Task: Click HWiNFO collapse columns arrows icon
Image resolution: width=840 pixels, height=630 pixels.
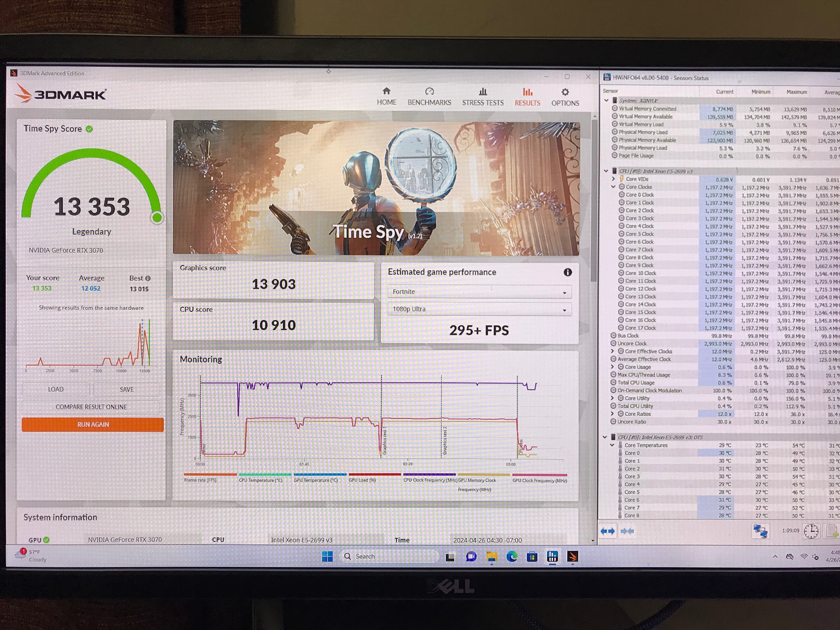Action: (627, 531)
